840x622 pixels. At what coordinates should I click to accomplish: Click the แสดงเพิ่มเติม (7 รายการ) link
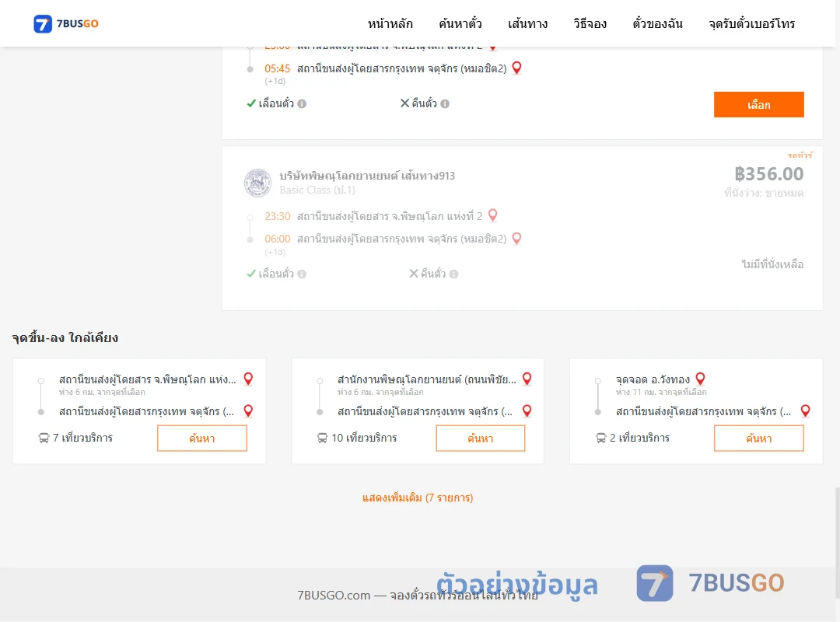pyautogui.click(x=418, y=498)
